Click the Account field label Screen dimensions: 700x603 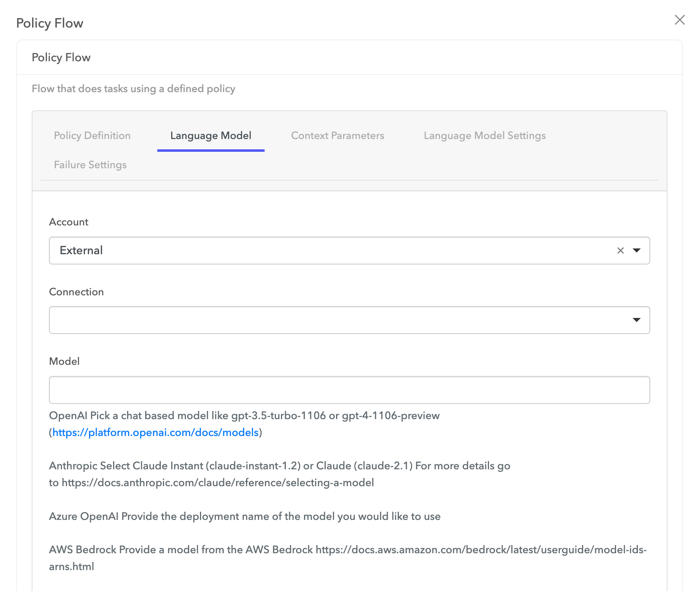click(69, 222)
